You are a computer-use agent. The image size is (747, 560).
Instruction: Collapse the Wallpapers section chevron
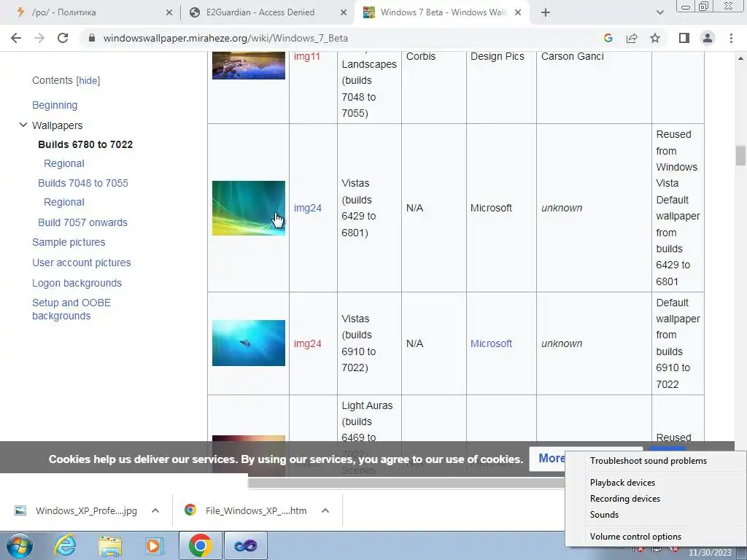point(23,125)
